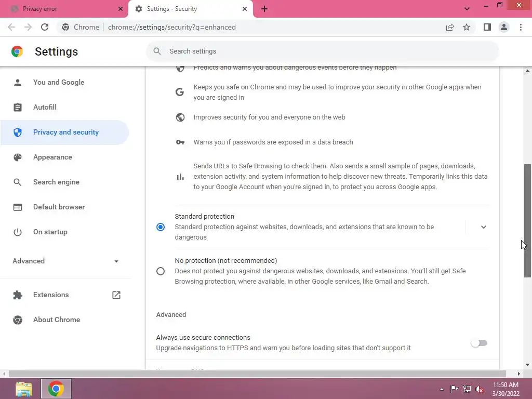
Task: Click the About Chrome logo icon
Action: (x=18, y=320)
